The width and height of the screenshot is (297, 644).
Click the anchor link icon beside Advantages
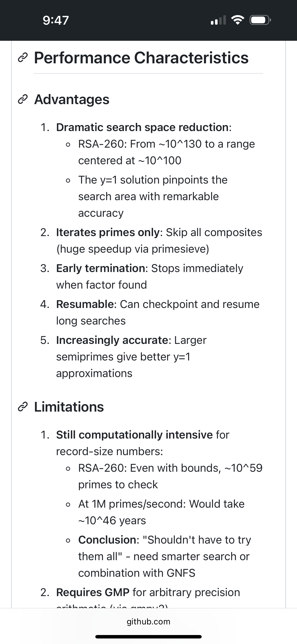tap(23, 100)
